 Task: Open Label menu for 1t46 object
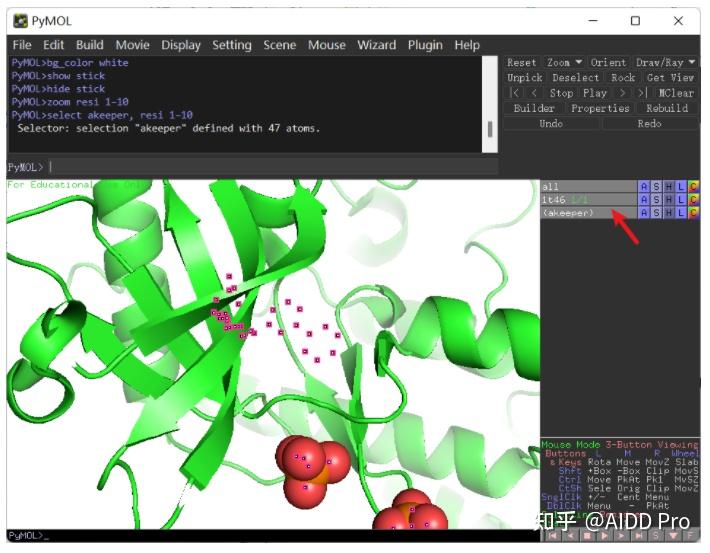681,200
